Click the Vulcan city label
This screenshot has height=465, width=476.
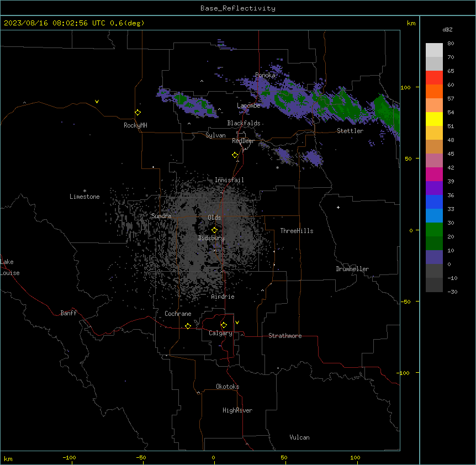300,437
